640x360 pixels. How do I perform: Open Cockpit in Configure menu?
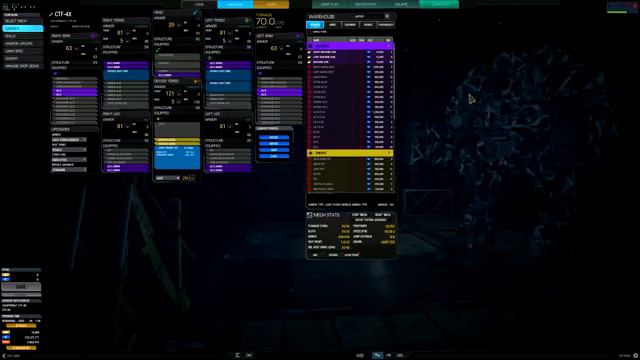[22, 58]
